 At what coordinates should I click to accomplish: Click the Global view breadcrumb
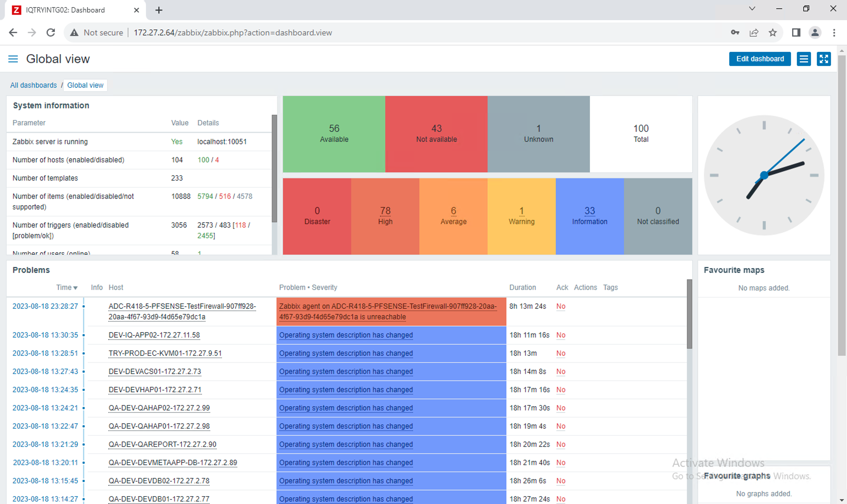coord(85,85)
